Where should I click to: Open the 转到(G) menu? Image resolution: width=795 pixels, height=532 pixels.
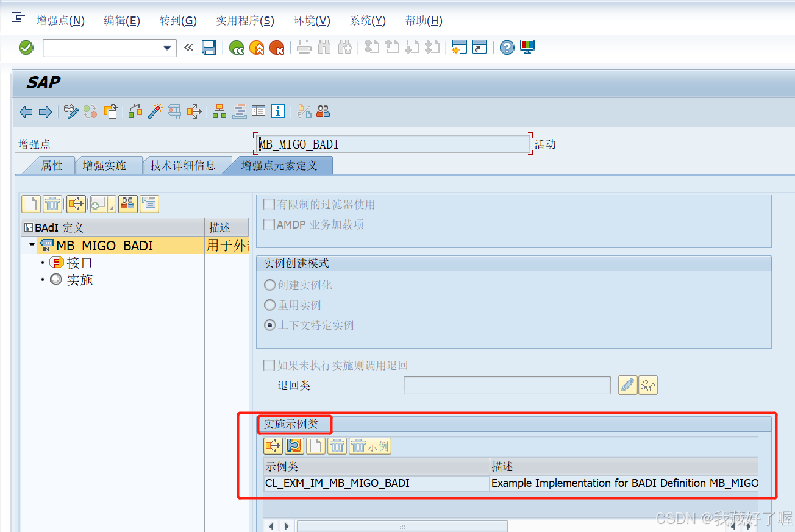coord(178,20)
